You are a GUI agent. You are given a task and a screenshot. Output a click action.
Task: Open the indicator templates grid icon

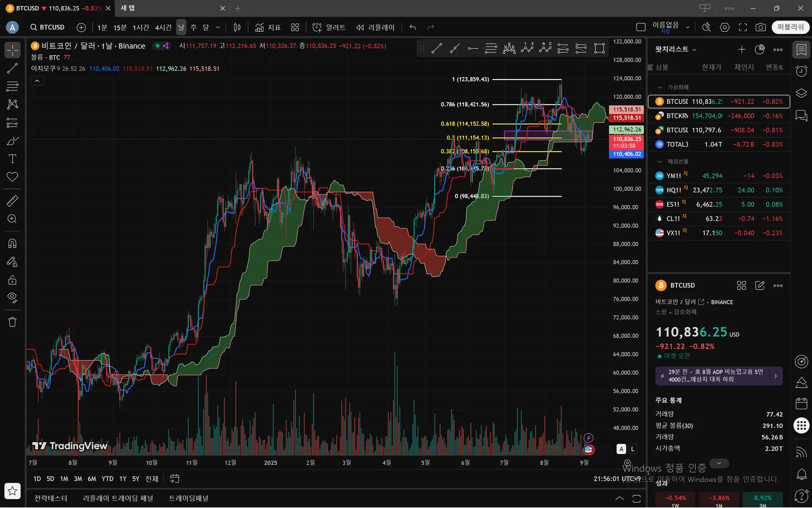click(295, 27)
